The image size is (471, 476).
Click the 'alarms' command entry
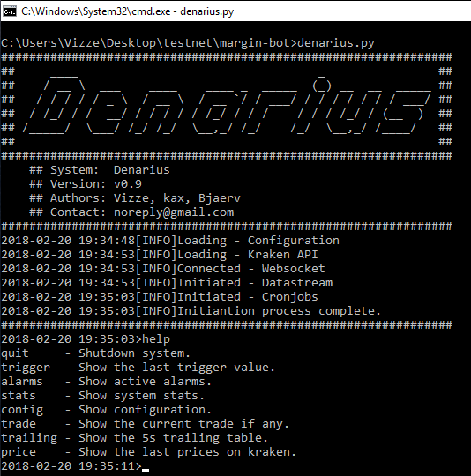coord(22,382)
